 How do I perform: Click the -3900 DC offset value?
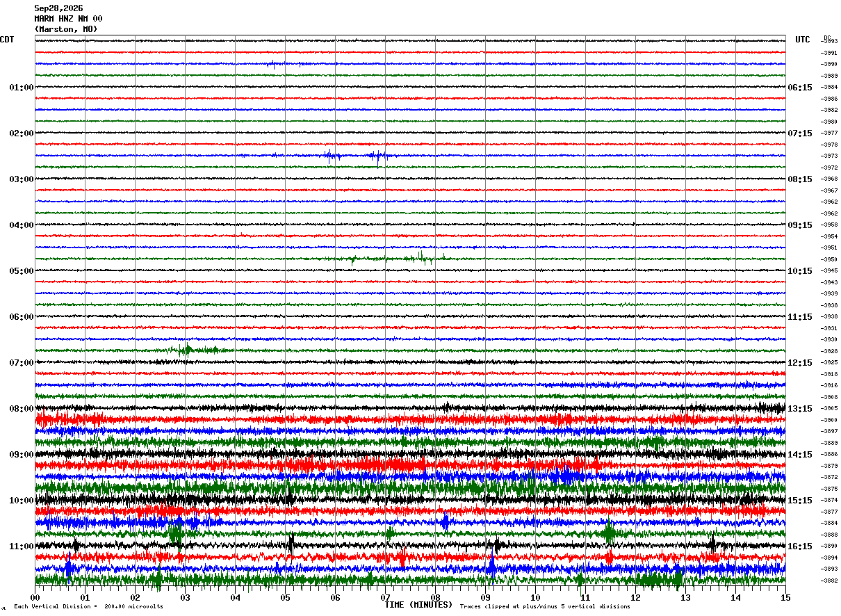click(x=829, y=420)
